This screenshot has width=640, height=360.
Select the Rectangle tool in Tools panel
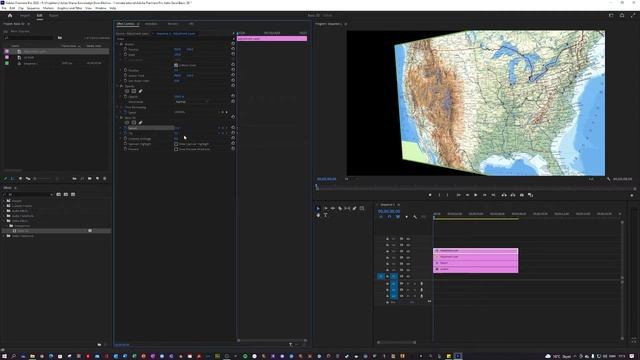point(362,209)
